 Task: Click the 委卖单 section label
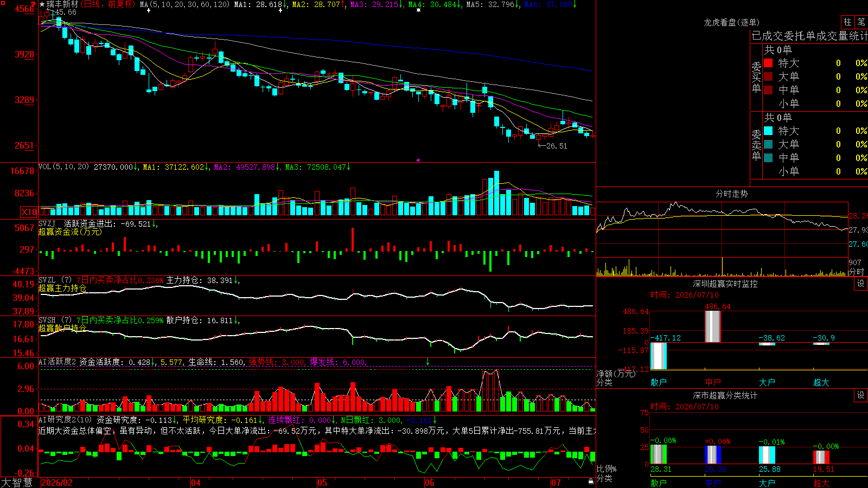pyautogui.click(x=756, y=145)
